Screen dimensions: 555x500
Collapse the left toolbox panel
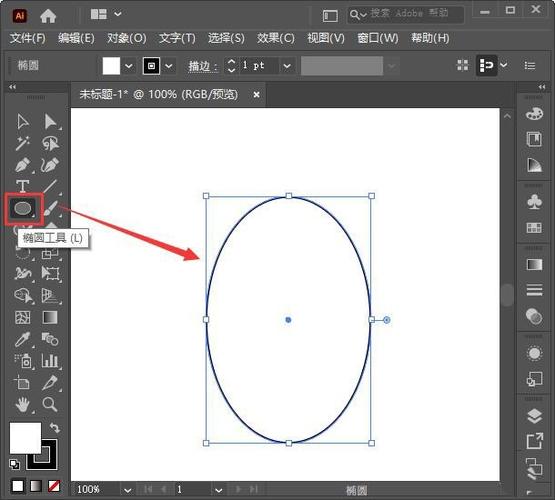(x=12, y=87)
